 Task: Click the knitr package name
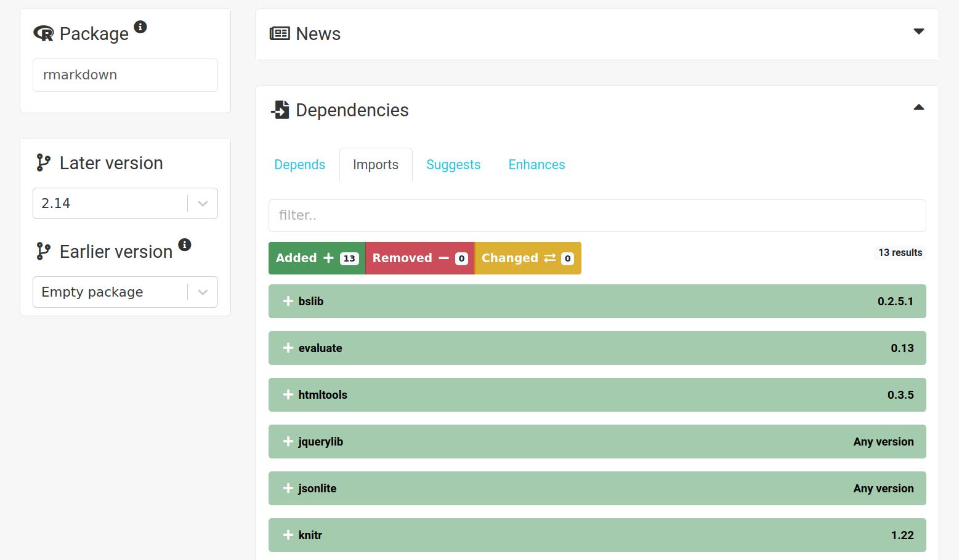pyautogui.click(x=310, y=535)
